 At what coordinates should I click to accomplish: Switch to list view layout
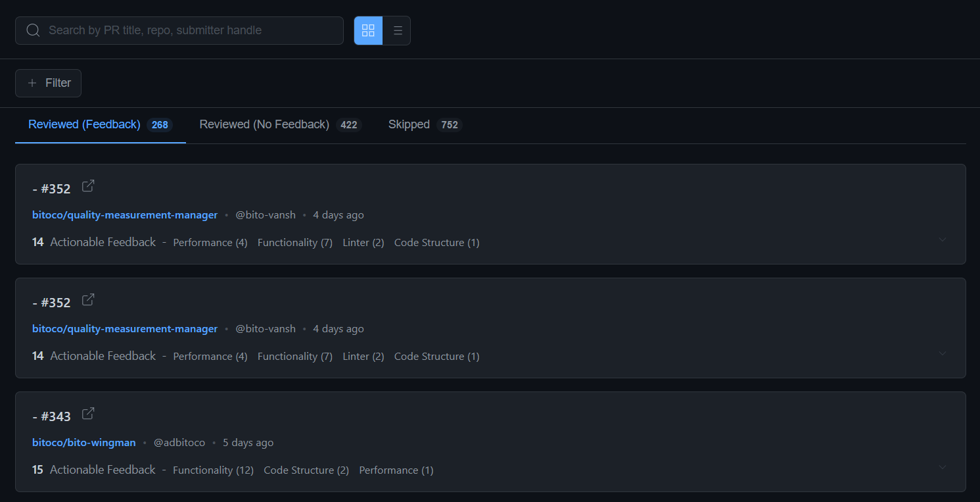coord(397,31)
